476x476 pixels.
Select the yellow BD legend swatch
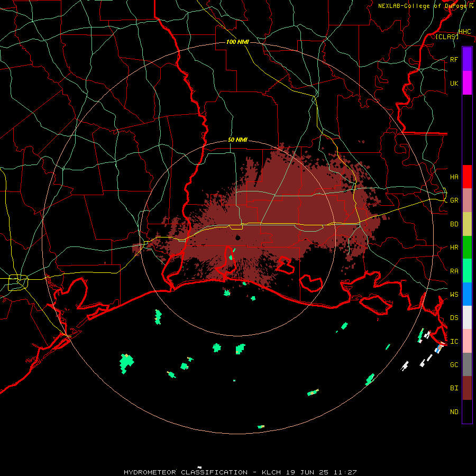(x=467, y=224)
